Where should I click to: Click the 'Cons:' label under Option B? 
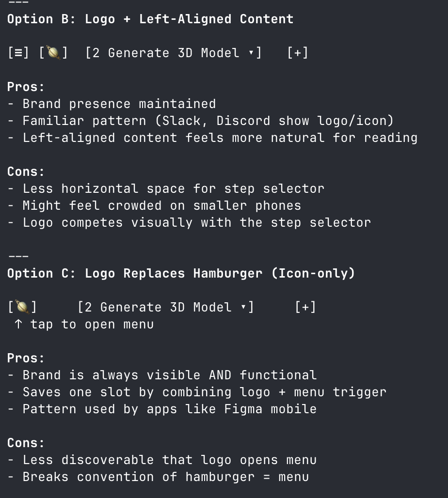click(26, 171)
